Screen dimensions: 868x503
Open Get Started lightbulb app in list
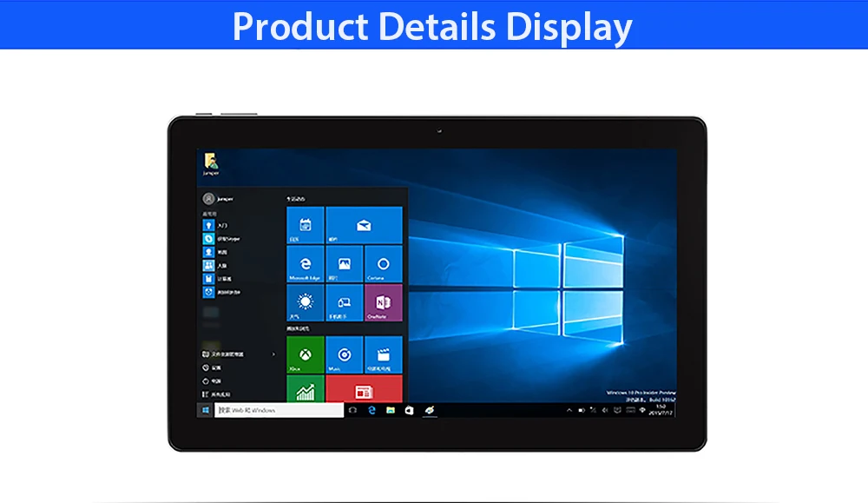216,226
